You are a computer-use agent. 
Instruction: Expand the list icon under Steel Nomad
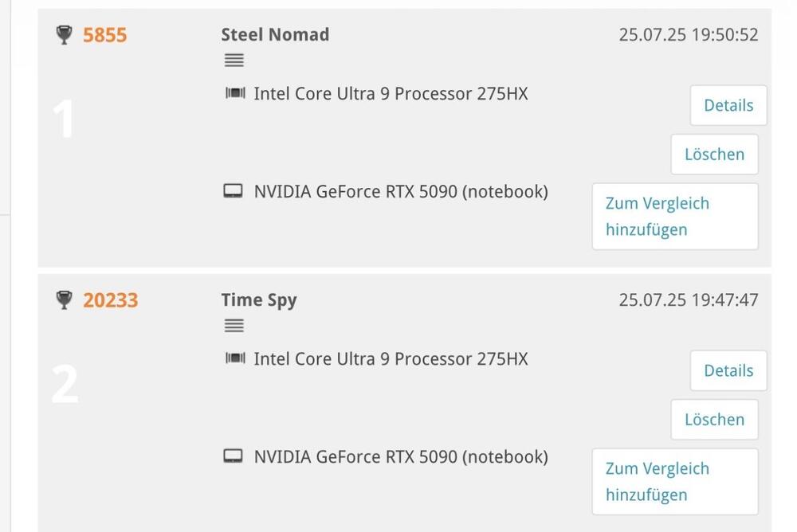coord(234,61)
